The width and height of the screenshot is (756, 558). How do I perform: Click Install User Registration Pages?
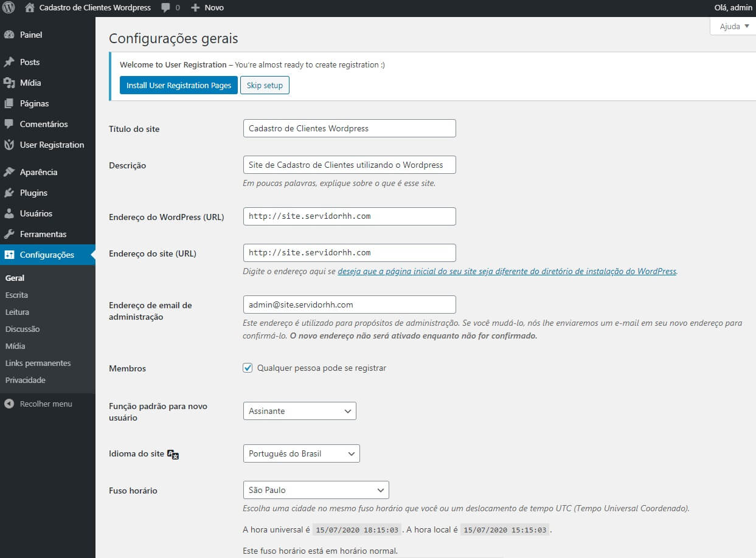point(178,85)
